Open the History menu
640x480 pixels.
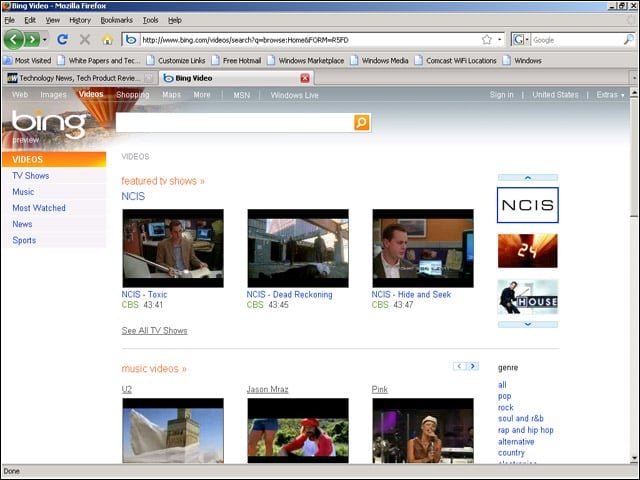tap(80, 20)
